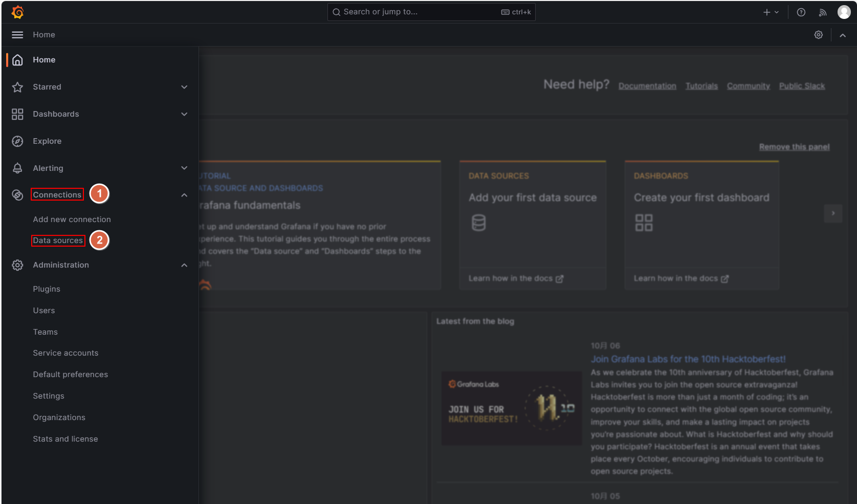Viewport: 857px width, 504px height.
Task: Click the Administration gear icon
Action: [17, 265]
